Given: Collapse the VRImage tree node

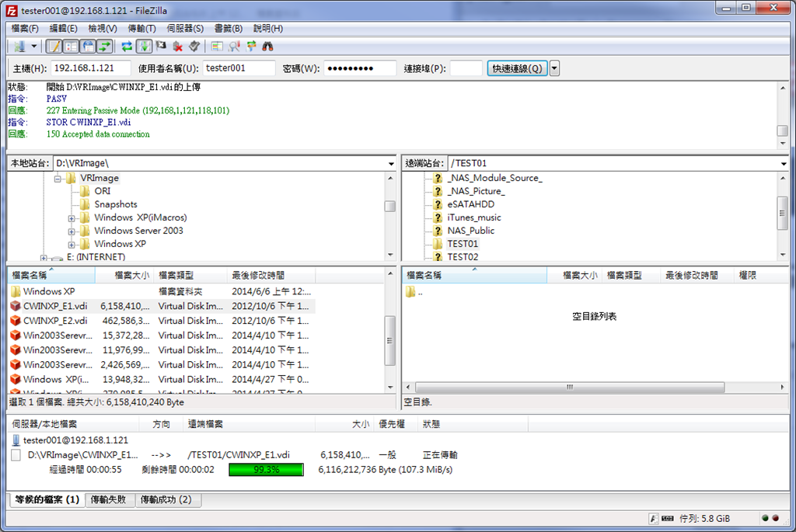Looking at the screenshot, I should click(x=58, y=179).
